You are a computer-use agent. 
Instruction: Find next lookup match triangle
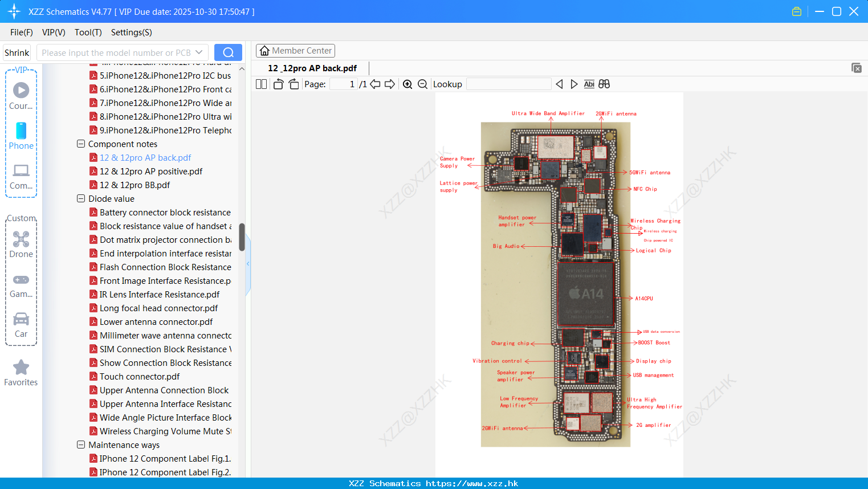574,84
